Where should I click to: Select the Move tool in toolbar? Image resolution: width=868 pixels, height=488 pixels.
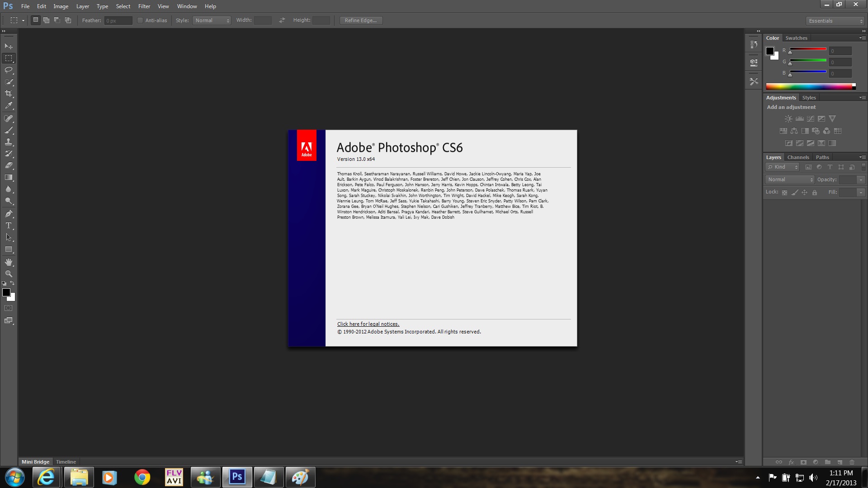pos(8,46)
